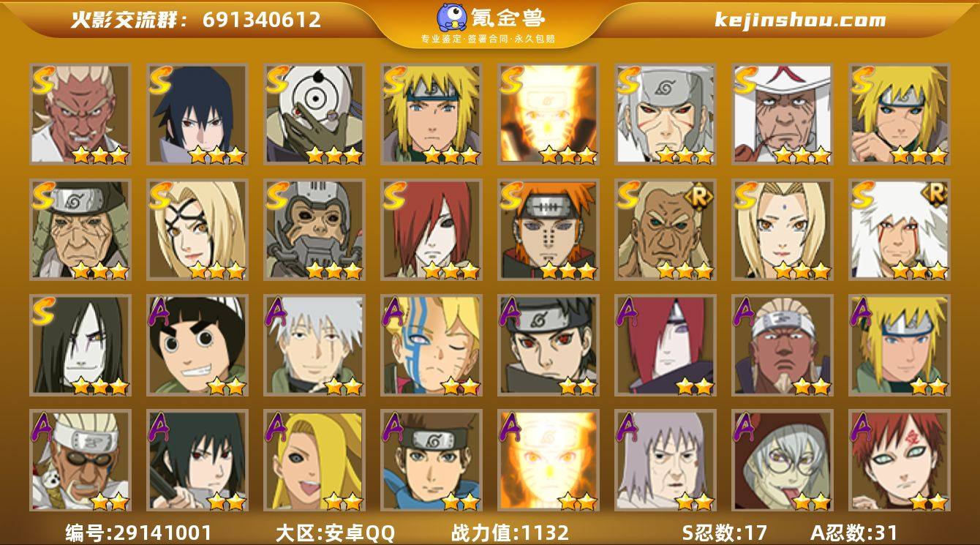Select the long black-haired Orochimaru S card

pyautogui.click(x=80, y=345)
